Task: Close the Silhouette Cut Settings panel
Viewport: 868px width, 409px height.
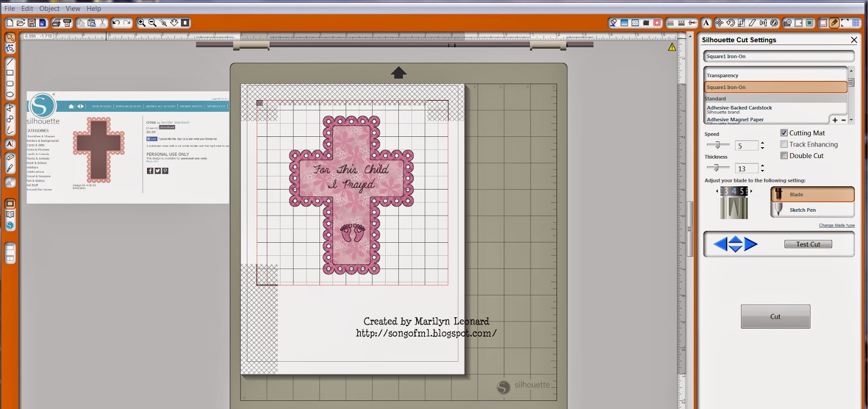Action: point(854,40)
